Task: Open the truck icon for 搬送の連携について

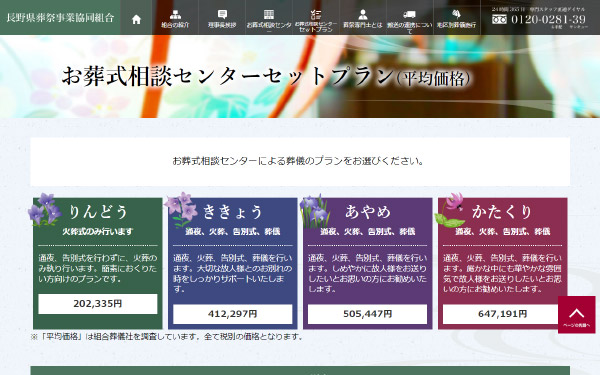Action: tap(409, 15)
